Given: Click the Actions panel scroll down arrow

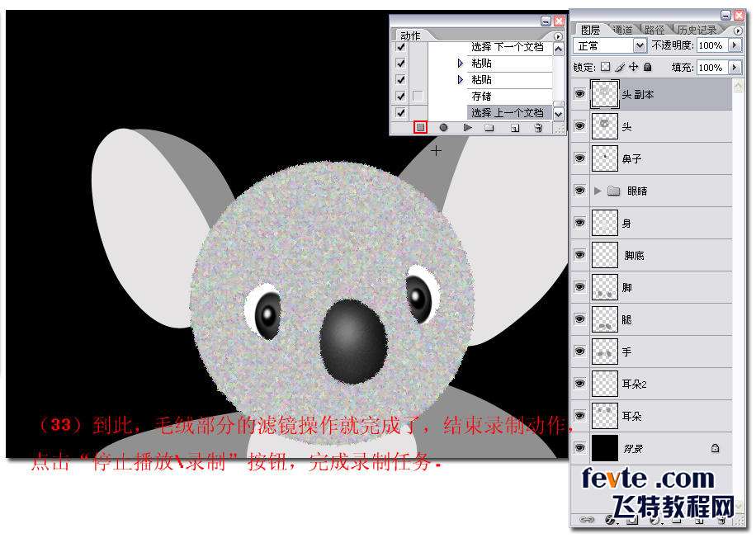Looking at the screenshot, I should click(x=558, y=114).
